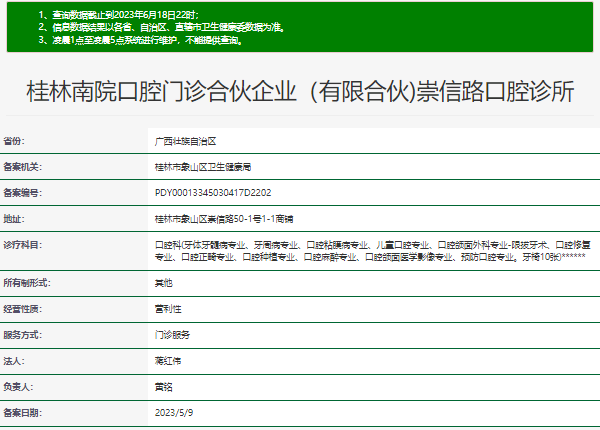Click the 备案日期 label
Screen dimensions: 600x430
(x=22, y=413)
